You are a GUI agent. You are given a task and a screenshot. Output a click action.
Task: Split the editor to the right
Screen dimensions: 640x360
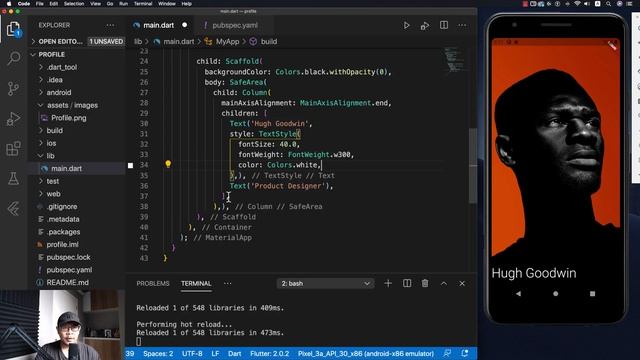coord(444,25)
